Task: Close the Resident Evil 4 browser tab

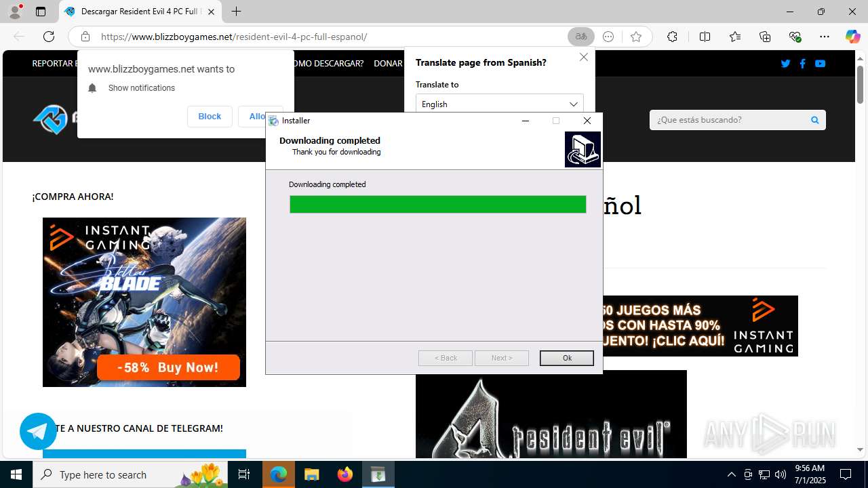Action: pos(211,12)
